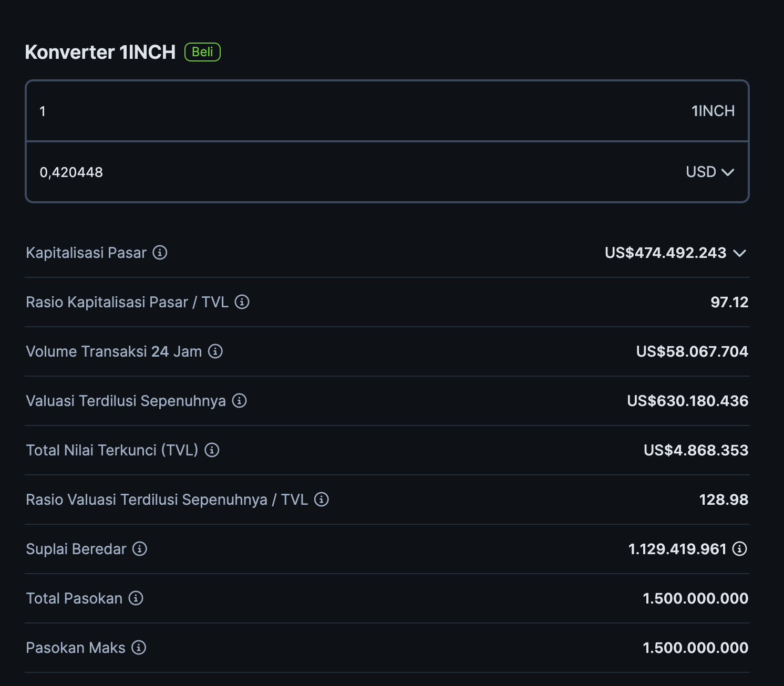Open info icon for Total Pasokan
Image resolution: width=784 pixels, height=686 pixels.
click(136, 598)
